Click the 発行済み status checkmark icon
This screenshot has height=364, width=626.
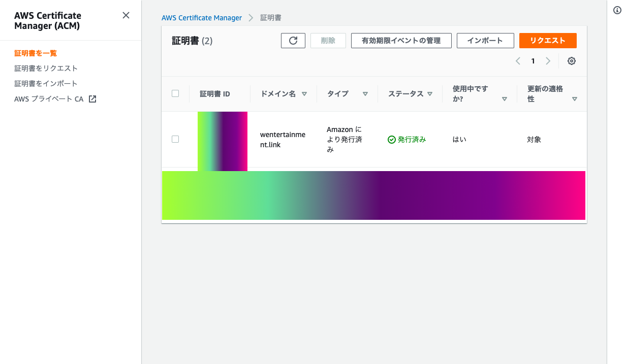[391, 140]
